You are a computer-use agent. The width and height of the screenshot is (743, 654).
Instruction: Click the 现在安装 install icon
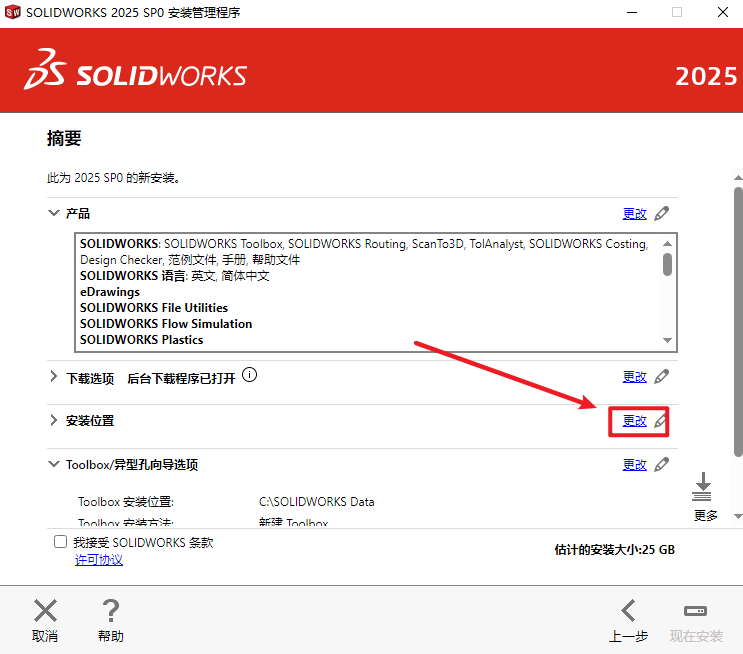696,611
